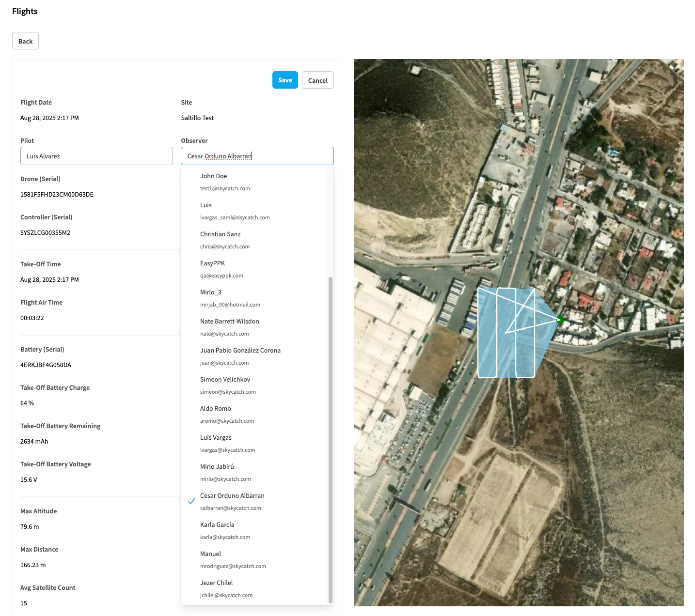Click the battery serial 4ERKJBF4G050DA
The width and height of the screenshot is (695, 616).
tap(46, 365)
